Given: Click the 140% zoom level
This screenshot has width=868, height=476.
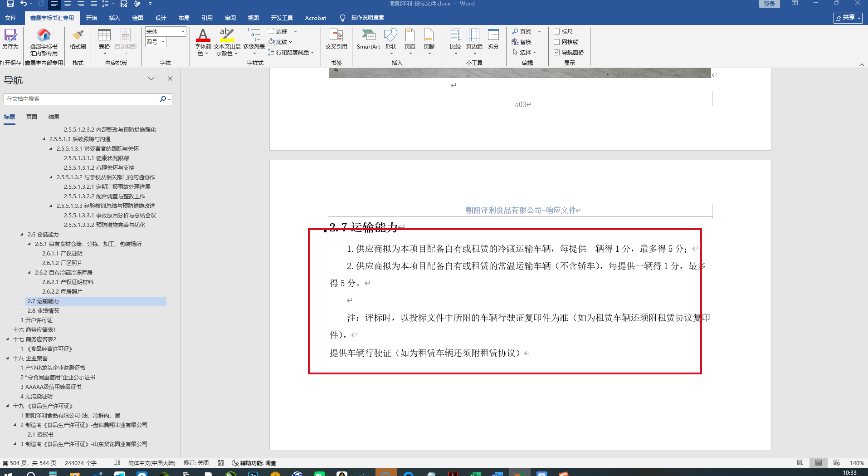Looking at the screenshot, I should 857,463.
